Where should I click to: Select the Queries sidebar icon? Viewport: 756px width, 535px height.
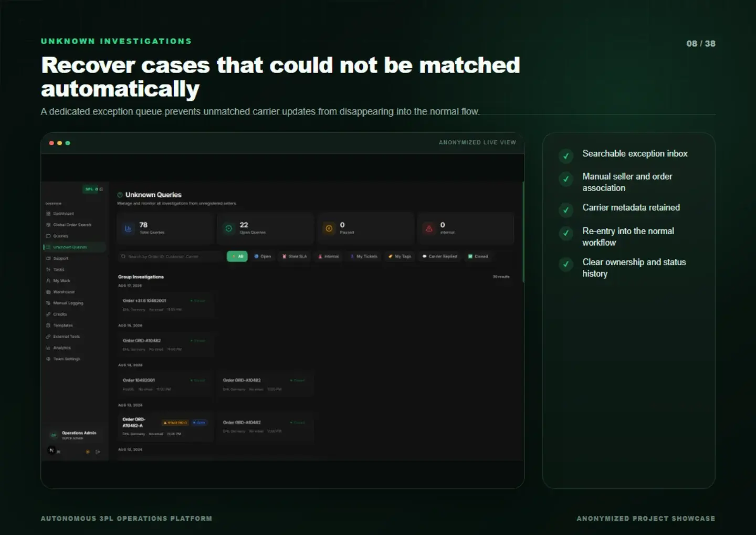click(48, 236)
